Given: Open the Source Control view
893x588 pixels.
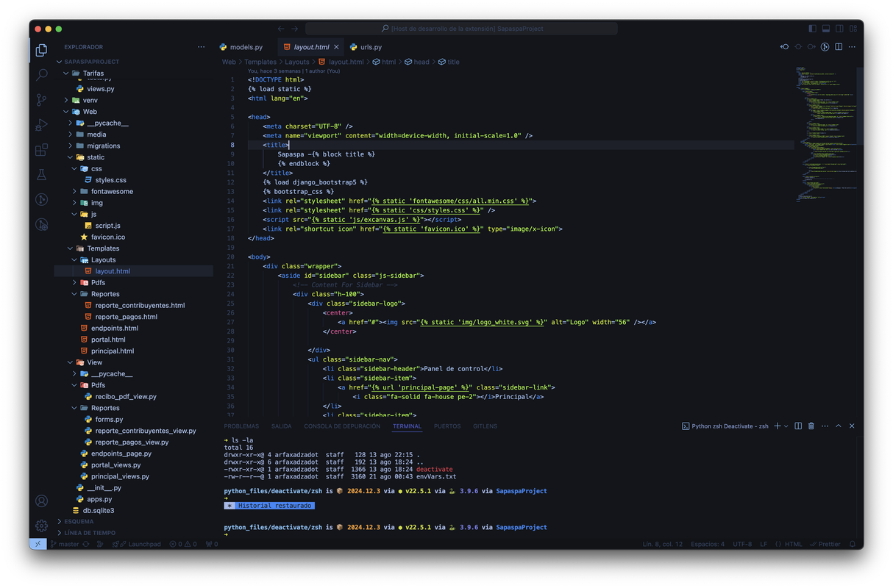Looking at the screenshot, I should [41, 100].
